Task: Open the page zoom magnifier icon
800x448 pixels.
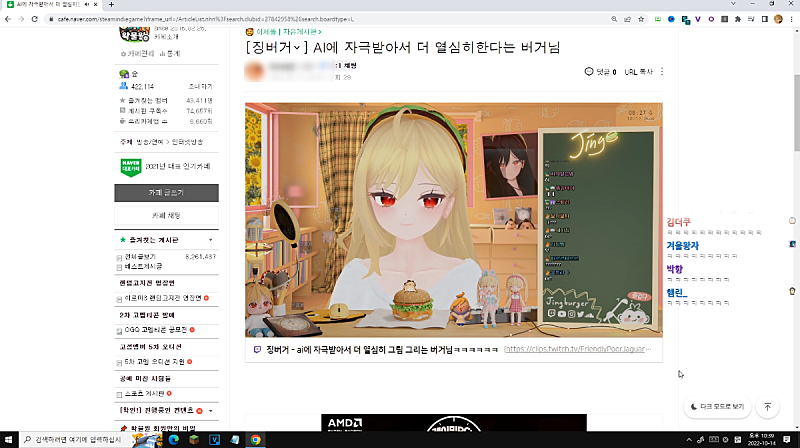Action: click(x=614, y=19)
